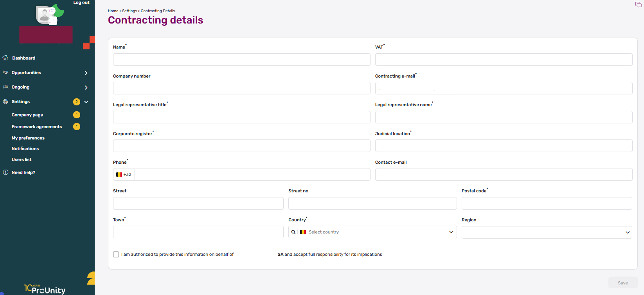Focus the Street input field
Image resolution: width=644 pixels, height=295 pixels.
click(x=198, y=203)
